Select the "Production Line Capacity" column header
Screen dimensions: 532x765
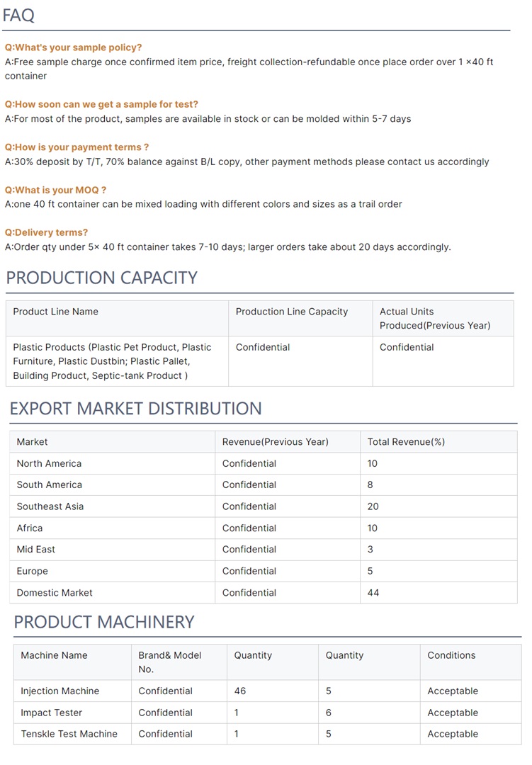click(291, 312)
